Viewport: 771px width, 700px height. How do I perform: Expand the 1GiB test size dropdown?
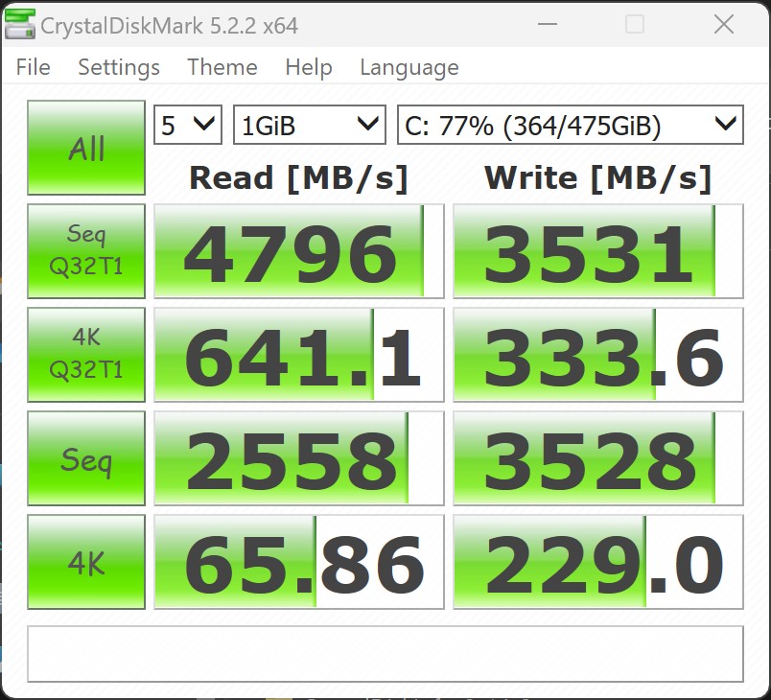coord(309,125)
